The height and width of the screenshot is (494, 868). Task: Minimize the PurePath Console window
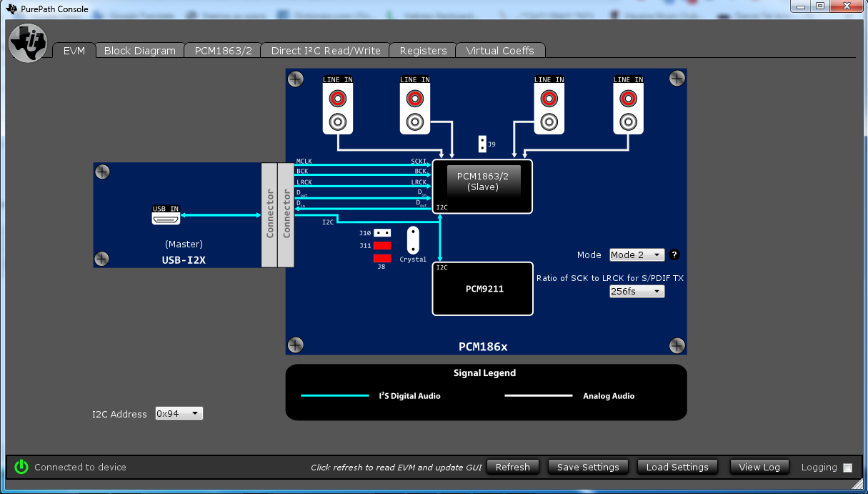pyautogui.click(x=801, y=6)
